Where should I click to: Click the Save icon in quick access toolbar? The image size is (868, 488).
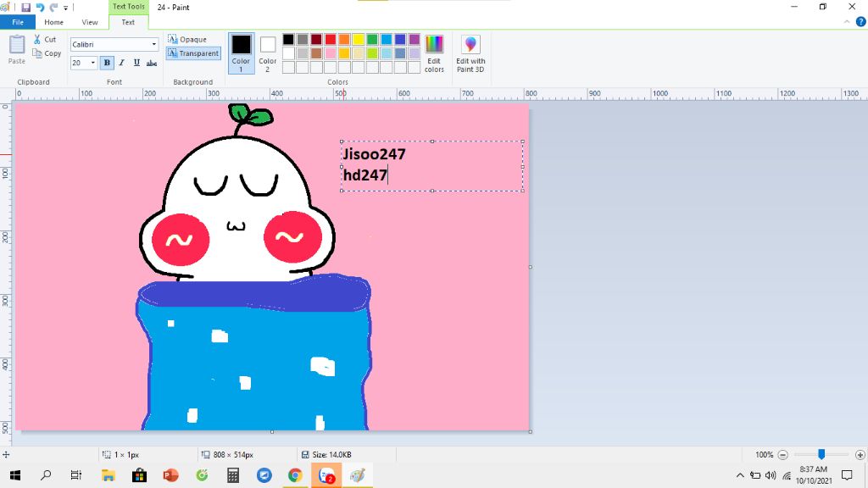pos(25,8)
